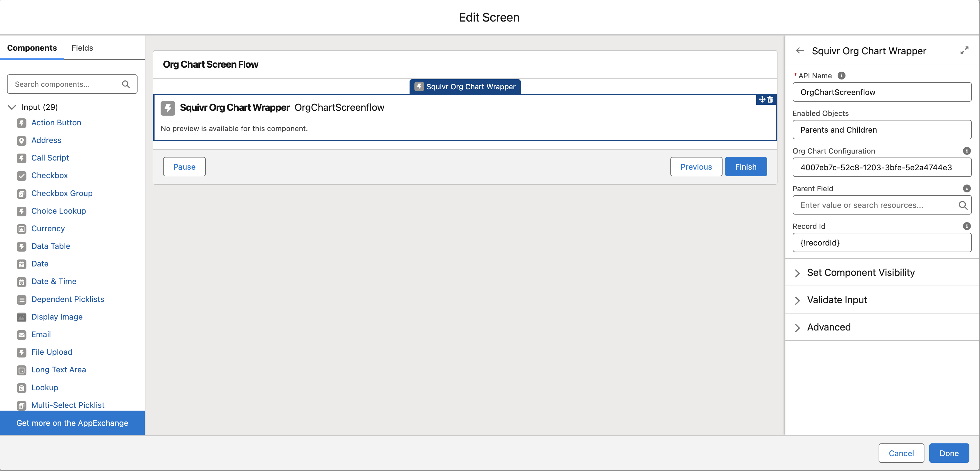Viewport: 980px width, 471px height.
Task: Click Done to save the screen
Action: tap(949, 453)
